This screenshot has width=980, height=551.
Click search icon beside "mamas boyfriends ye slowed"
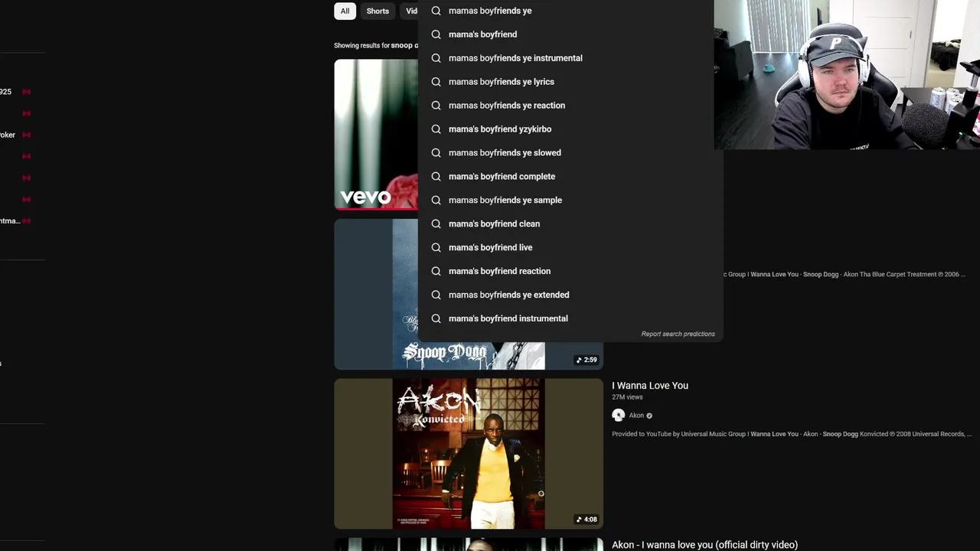pyautogui.click(x=436, y=153)
